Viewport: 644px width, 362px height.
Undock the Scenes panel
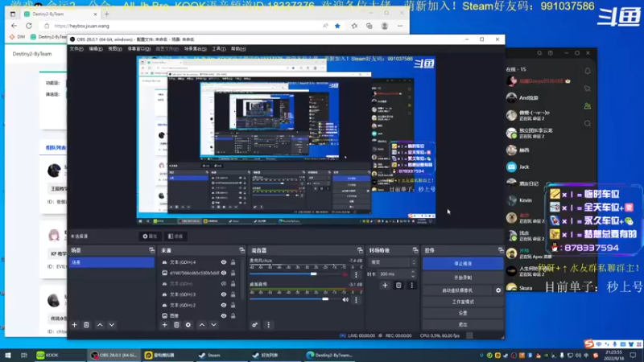tap(151, 250)
